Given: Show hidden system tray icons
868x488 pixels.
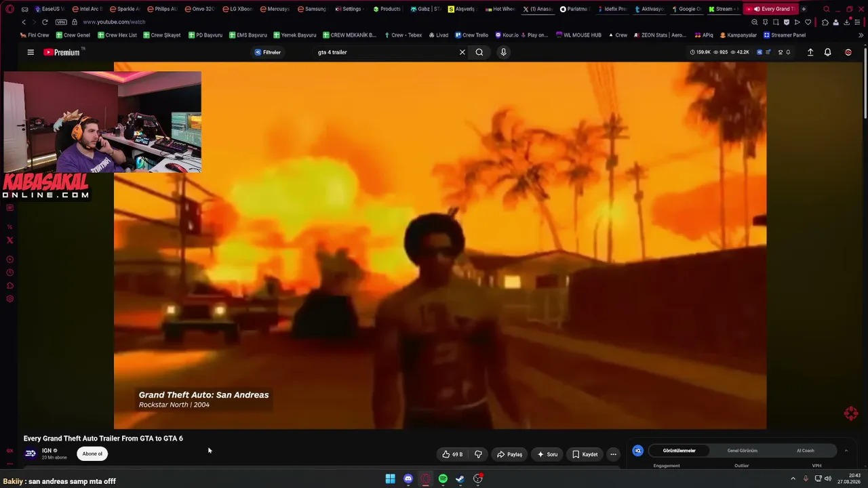Looking at the screenshot, I should point(793,479).
